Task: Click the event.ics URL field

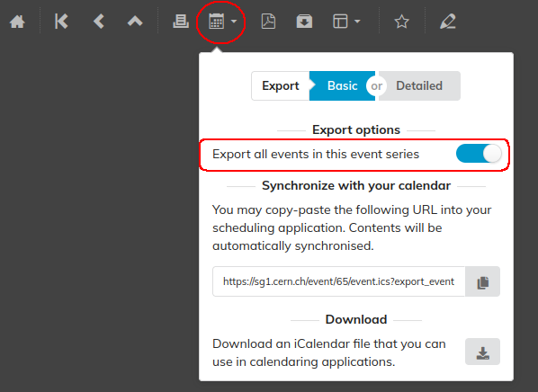Action: coord(338,281)
